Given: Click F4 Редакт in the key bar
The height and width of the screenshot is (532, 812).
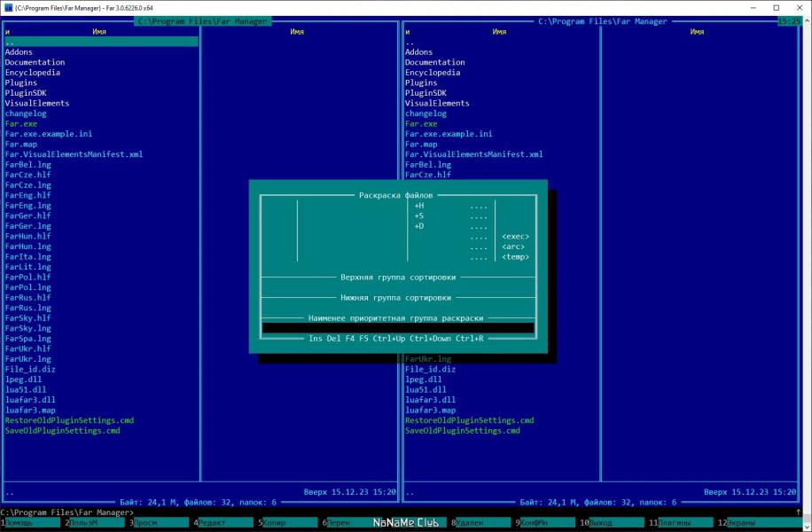Looking at the screenshot, I should click(225, 522).
